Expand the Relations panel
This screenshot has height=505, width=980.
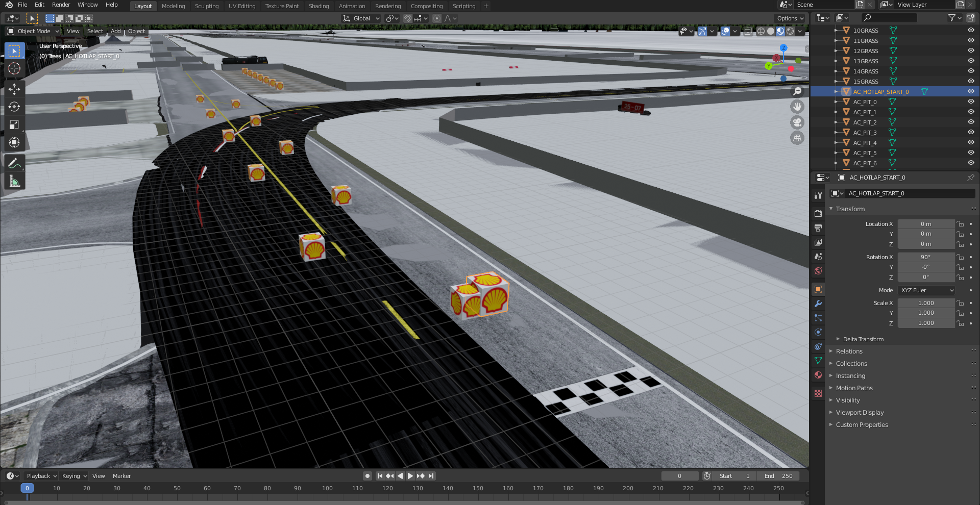(849, 351)
